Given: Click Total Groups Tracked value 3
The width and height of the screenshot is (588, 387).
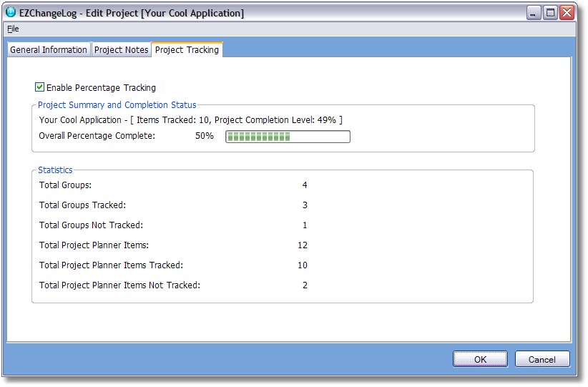Looking at the screenshot, I should 305,205.
